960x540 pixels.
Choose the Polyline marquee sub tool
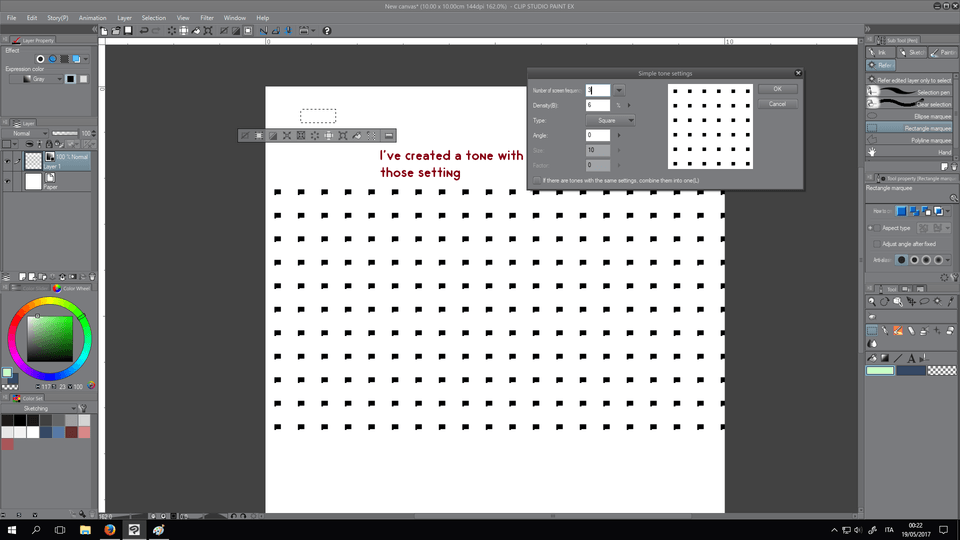pos(910,140)
